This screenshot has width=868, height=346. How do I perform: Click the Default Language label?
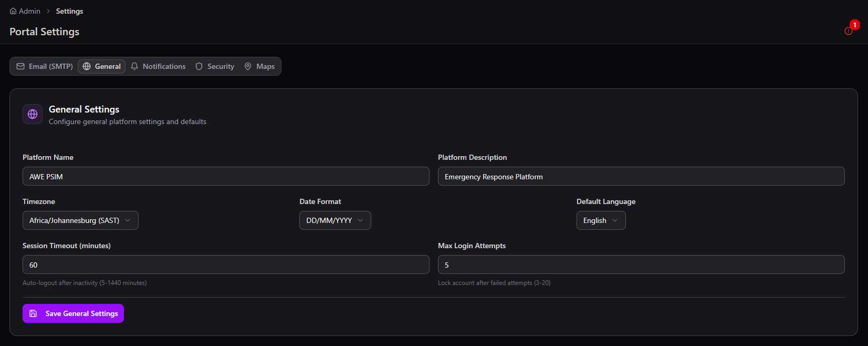coord(606,201)
